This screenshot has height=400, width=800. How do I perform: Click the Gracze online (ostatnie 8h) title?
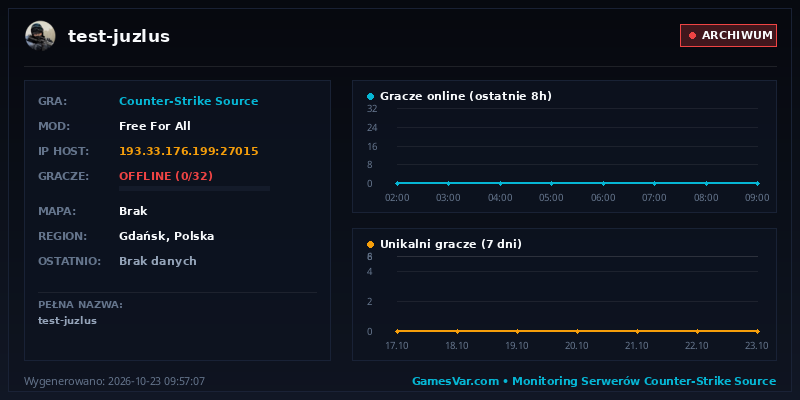point(466,96)
